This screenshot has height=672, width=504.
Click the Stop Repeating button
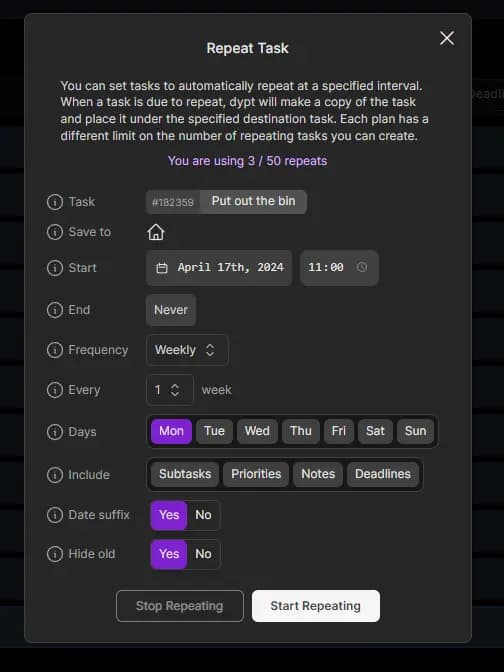[180, 606]
